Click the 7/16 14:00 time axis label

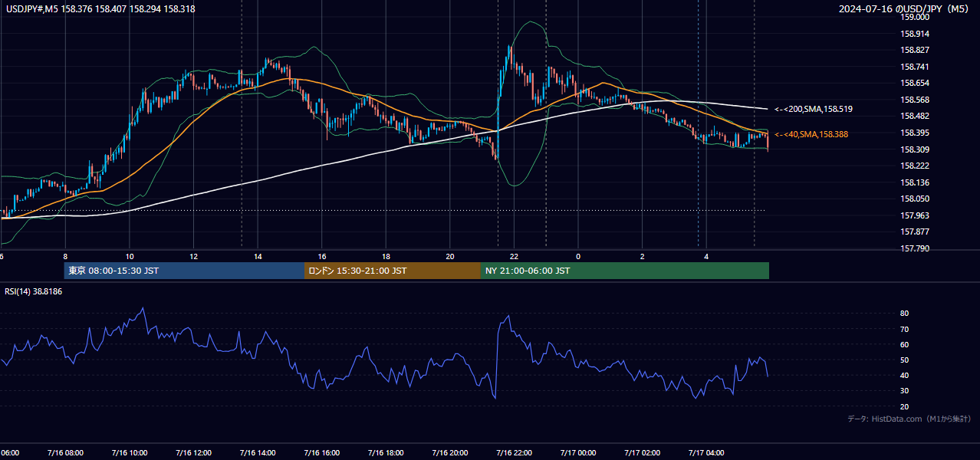point(258,453)
